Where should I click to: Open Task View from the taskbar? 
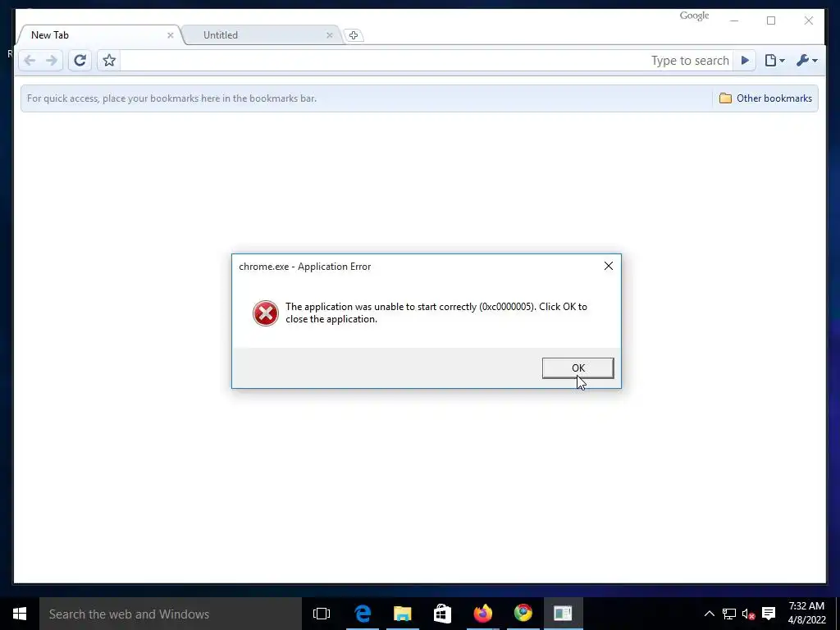pos(322,614)
